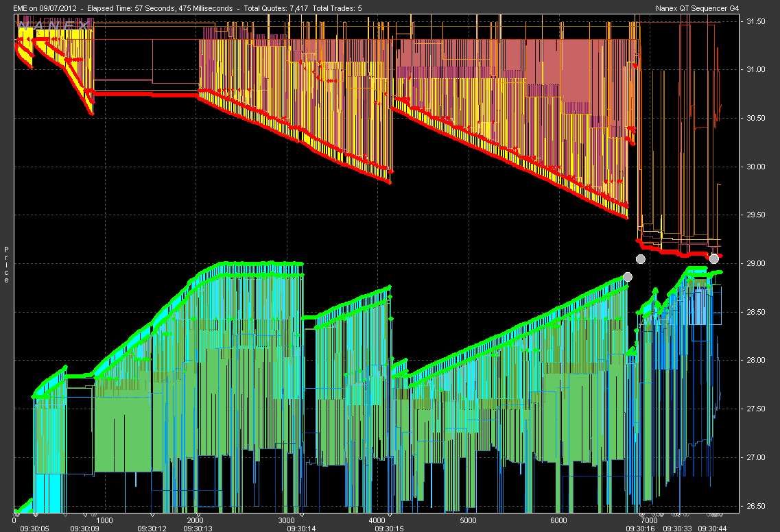
Task: Click the 30.50 price axis label
Action: click(x=755, y=119)
